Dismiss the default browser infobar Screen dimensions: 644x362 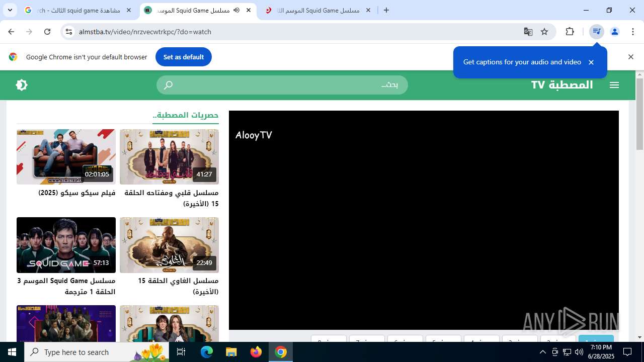coord(631,57)
